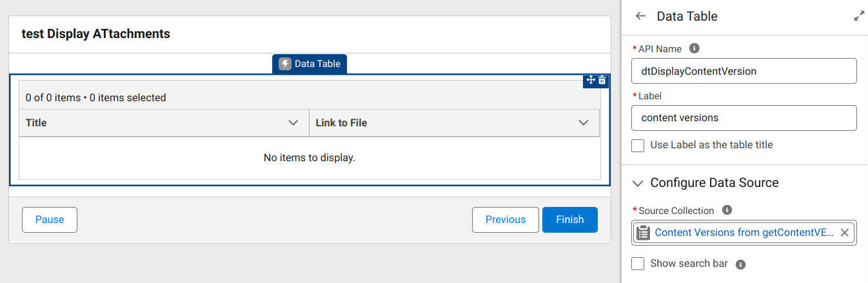868x283 pixels.
Task: Open the Title column dropdown menu
Action: [x=293, y=122]
